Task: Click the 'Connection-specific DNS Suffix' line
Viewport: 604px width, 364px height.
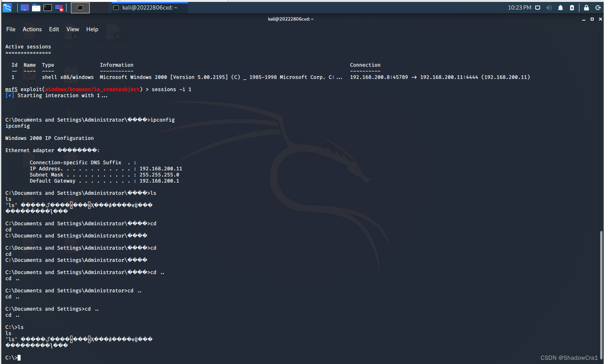Action: coord(83,162)
